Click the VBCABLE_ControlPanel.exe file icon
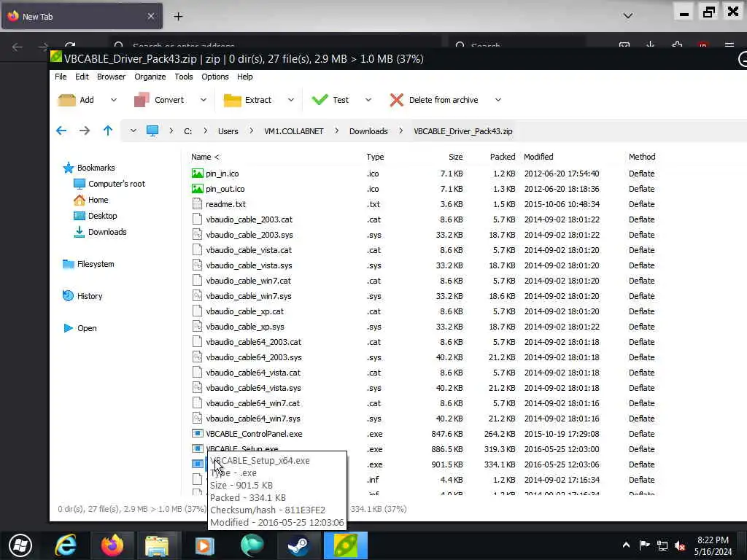This screenshot has height=560, width=747. (197, 434)
